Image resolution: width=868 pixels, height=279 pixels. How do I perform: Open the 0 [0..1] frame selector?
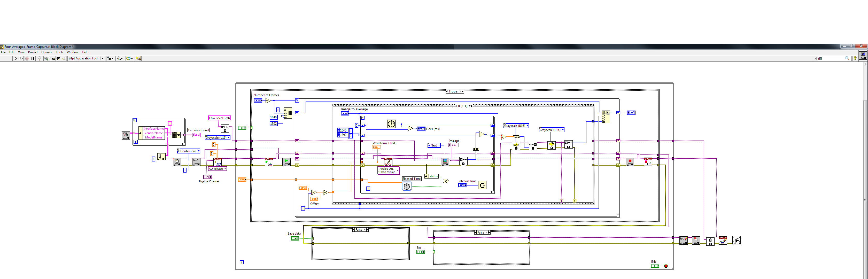click(463, 106)
